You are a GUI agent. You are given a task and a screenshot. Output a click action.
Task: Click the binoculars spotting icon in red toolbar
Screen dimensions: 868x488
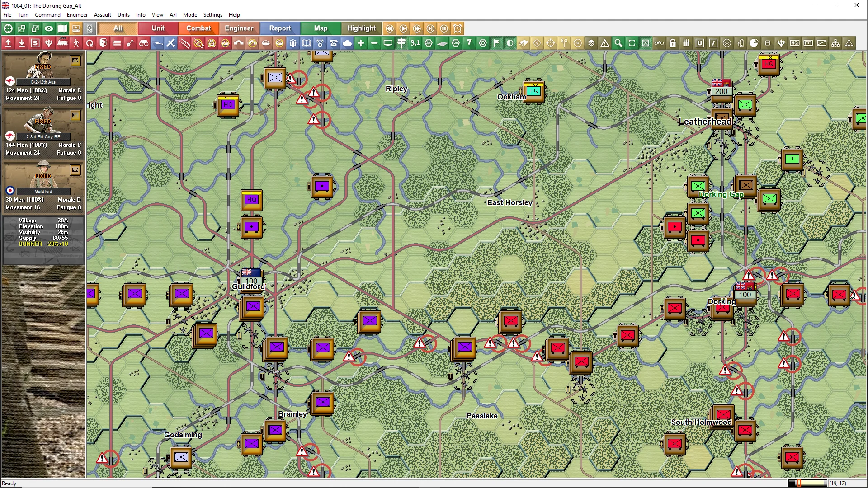[x=144, y=43]
